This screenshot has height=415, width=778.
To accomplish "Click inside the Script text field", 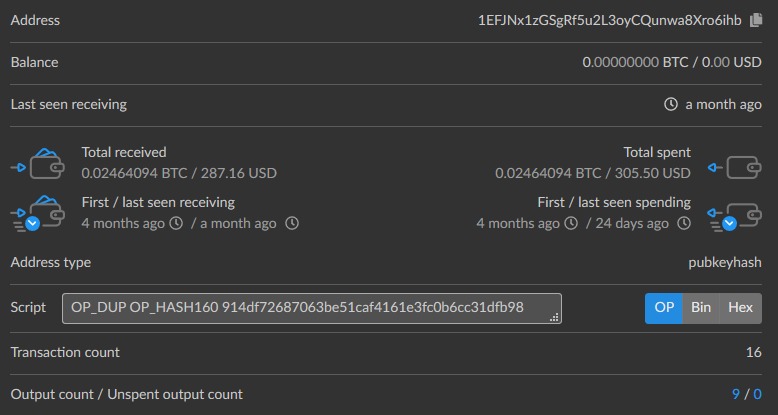I will (x=312, y=308).
